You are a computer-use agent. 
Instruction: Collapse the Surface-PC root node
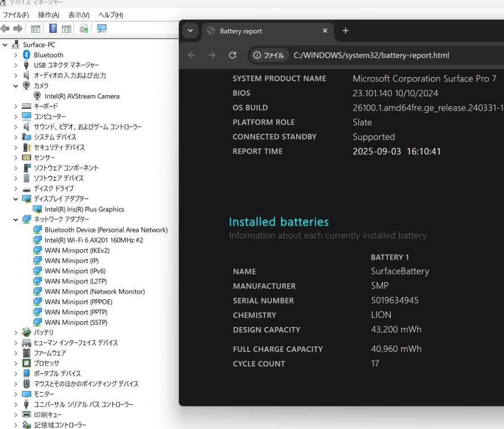(x=5, y=45)
